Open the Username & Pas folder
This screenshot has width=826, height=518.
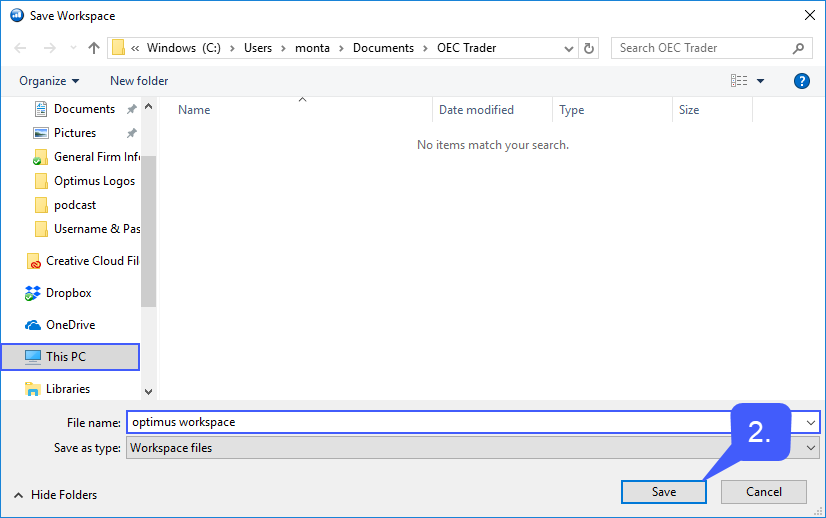pyautogui.click(x=96, y=229)
